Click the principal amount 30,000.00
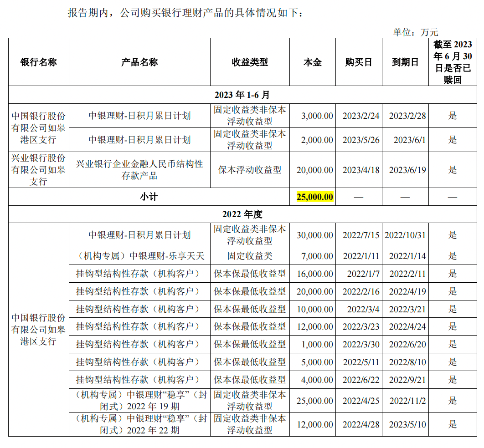Screen dimensions: 484x448 (x=315, y=235)
